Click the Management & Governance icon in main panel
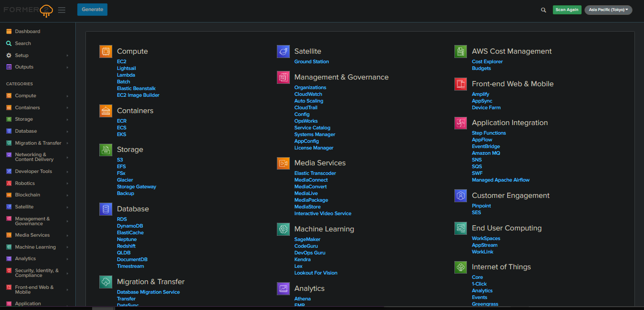The height and width of the screenshot is (310, 644). pos(283,77)
